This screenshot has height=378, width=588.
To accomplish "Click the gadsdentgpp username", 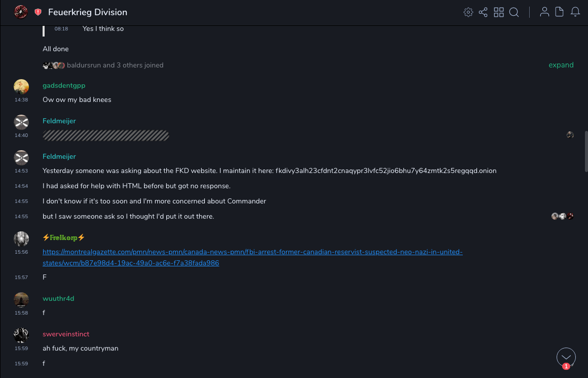I will (x=64, y=85).
